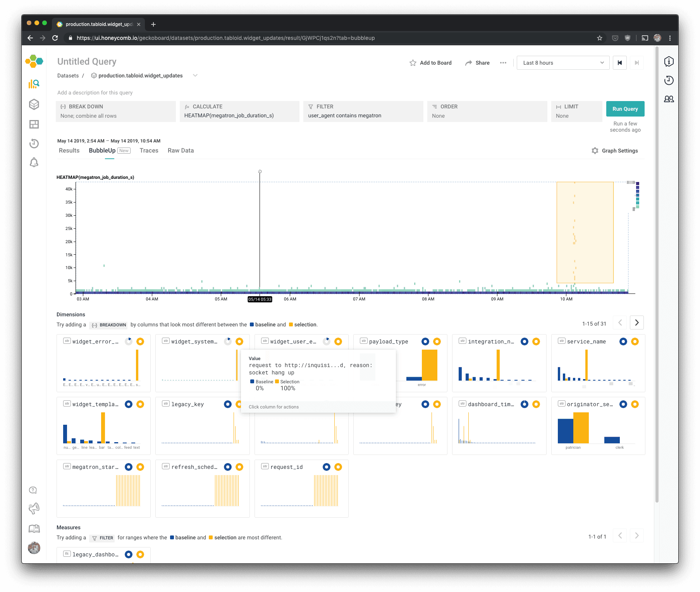This screenshot has width=700, height=592.
Task: Click the star icon for Add to Board
Action: 413,63
